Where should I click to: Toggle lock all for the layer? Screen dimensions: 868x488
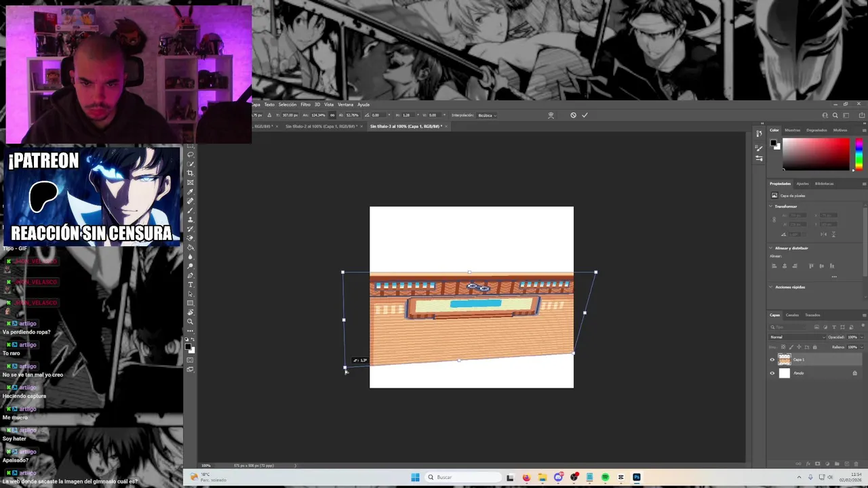pos(814,347)
